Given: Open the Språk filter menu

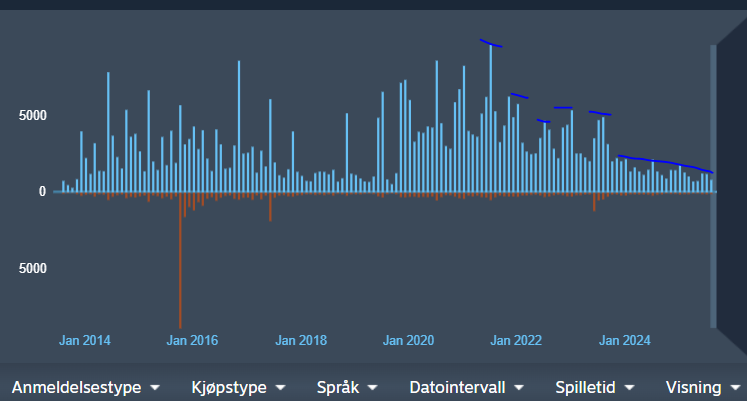Looking at the screenshot, I should point(338,386).
